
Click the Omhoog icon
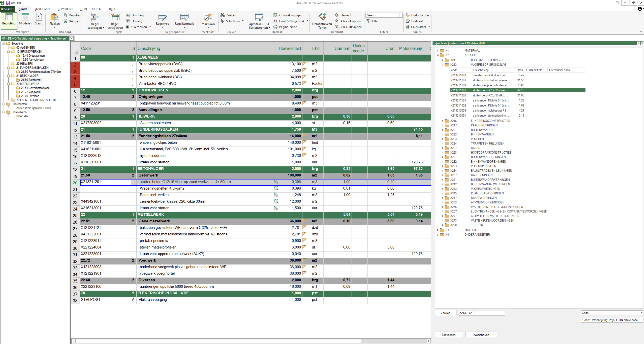coord(128,15)
